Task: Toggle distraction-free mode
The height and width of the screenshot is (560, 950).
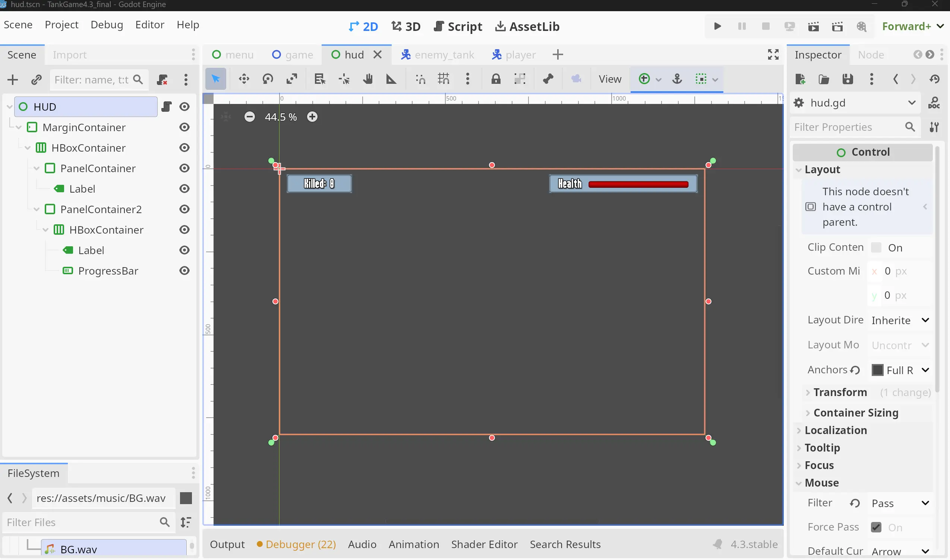Action: [773, 54]
